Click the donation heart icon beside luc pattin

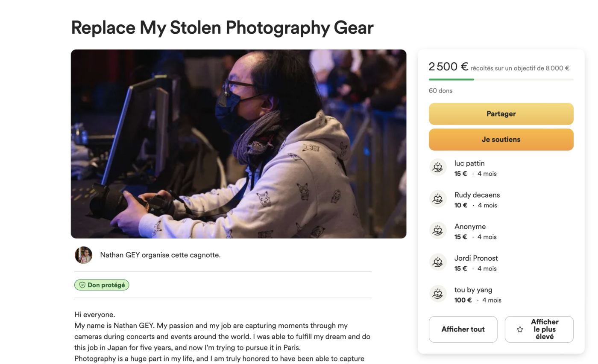[x=437, y=167]
